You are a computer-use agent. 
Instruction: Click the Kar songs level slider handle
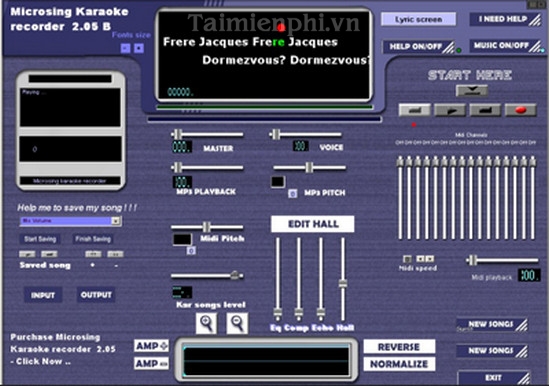coord(235,276)
